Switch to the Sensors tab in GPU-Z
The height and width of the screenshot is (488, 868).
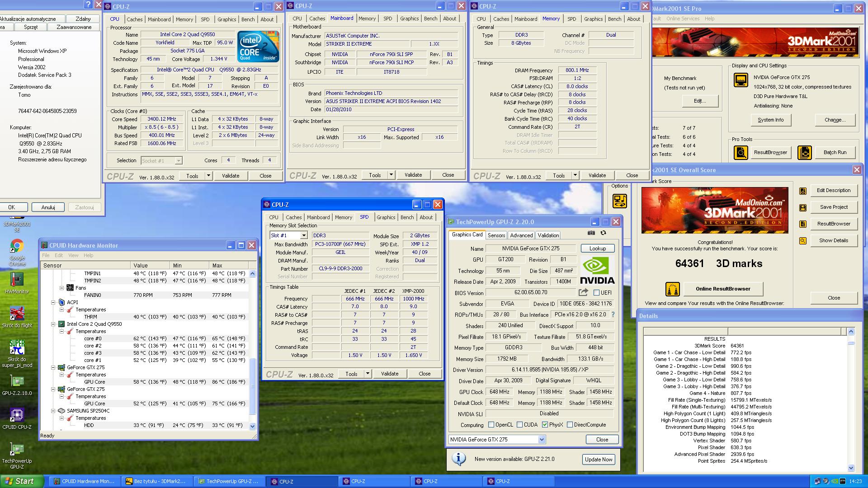496,235
